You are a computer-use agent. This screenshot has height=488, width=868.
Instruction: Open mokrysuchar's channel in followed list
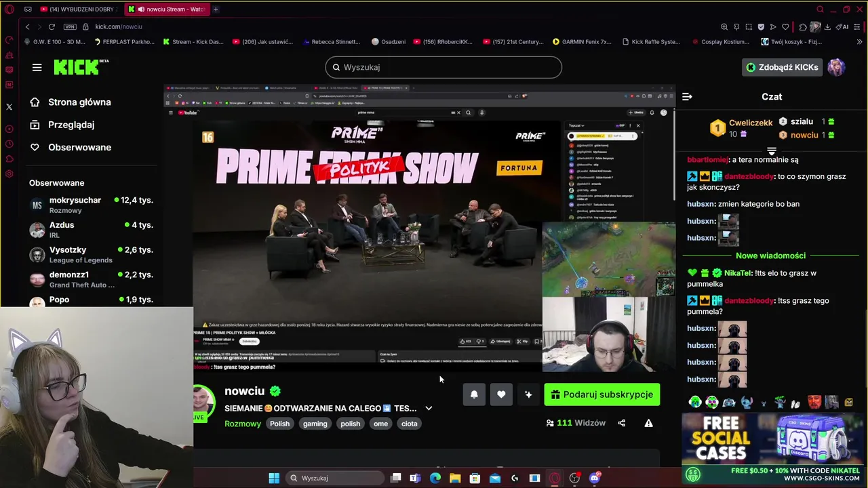92,205
